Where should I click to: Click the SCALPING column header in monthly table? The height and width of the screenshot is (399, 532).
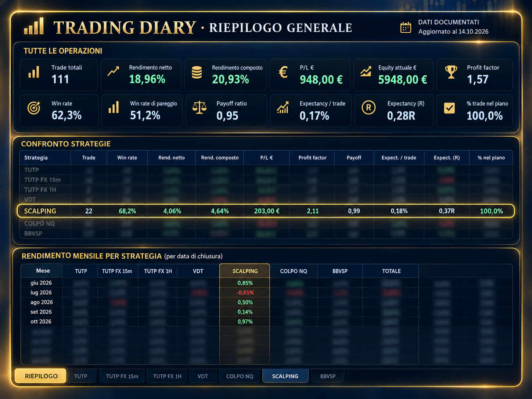(245, 271)
